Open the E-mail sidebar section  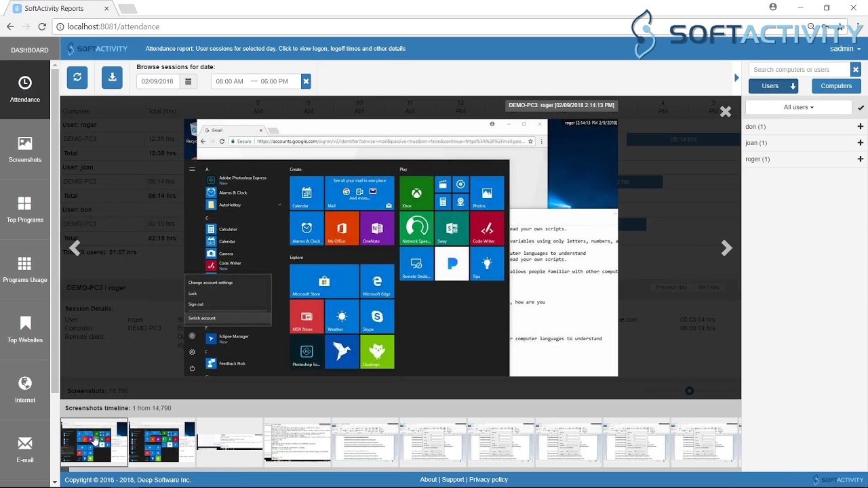[25, 450]
